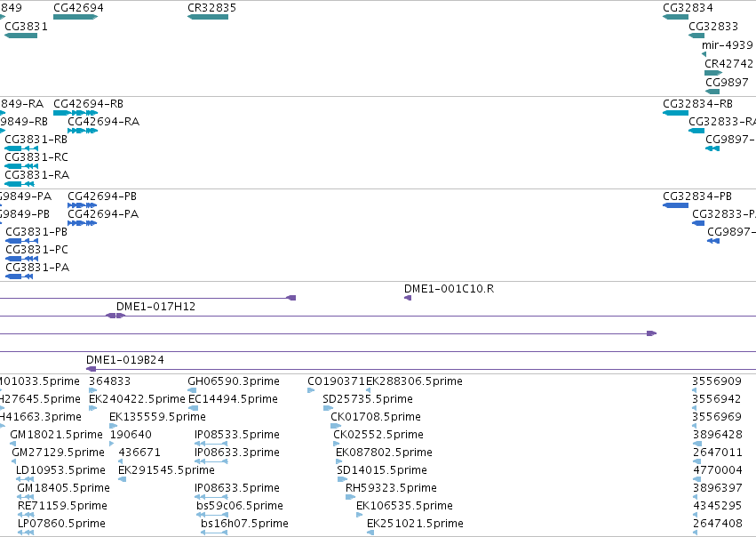Click EST label 3556969
Viewport: 756px width, 537px height.
point(717,417)
